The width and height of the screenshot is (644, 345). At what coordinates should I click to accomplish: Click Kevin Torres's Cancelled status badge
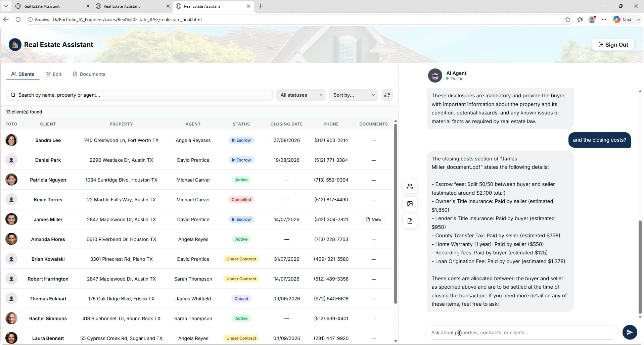pyautogui.click(x=241, y=199)
